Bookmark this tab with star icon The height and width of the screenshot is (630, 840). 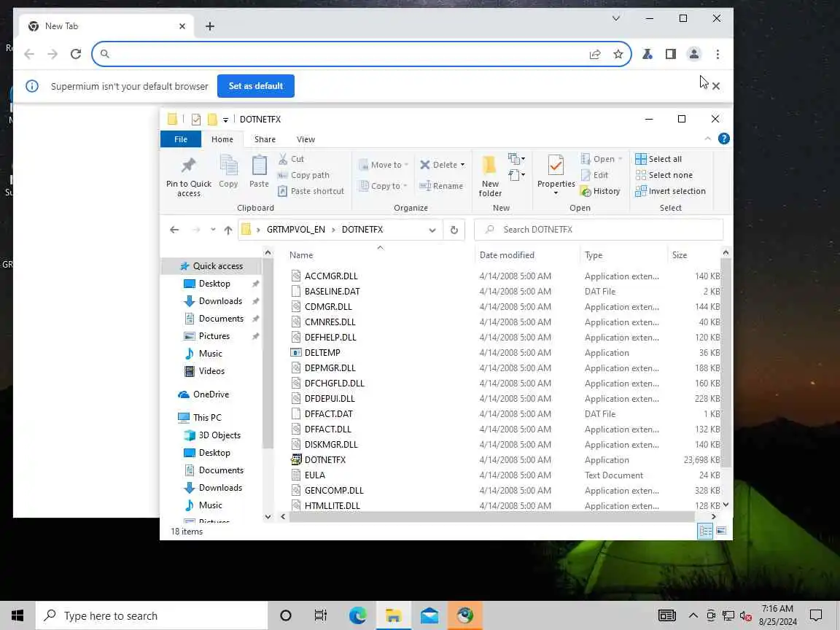pos(618,54)
